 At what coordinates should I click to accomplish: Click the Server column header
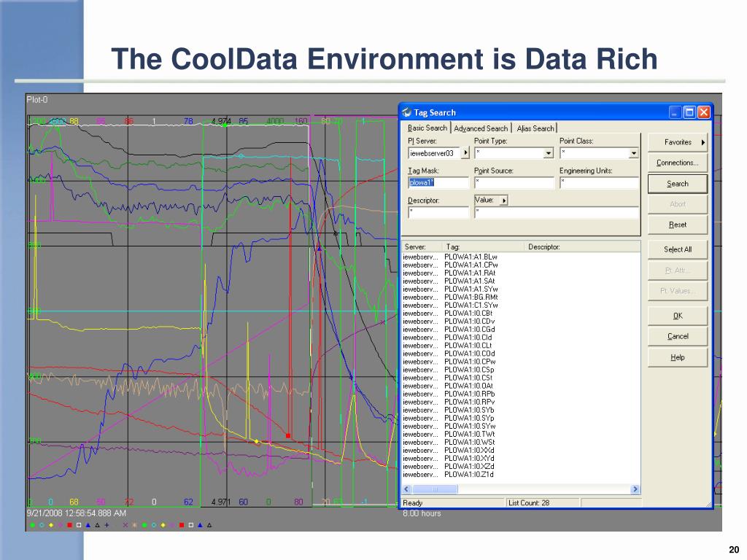coord(422,246)
